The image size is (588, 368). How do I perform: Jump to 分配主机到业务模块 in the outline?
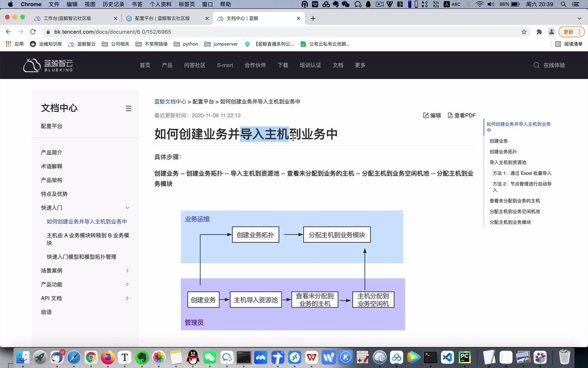point(510,222)
